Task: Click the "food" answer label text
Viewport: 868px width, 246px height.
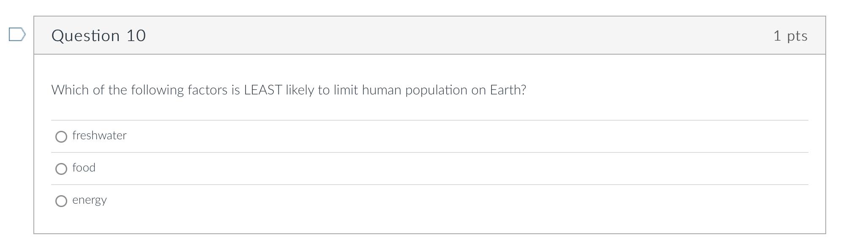Action: [84, 168]
